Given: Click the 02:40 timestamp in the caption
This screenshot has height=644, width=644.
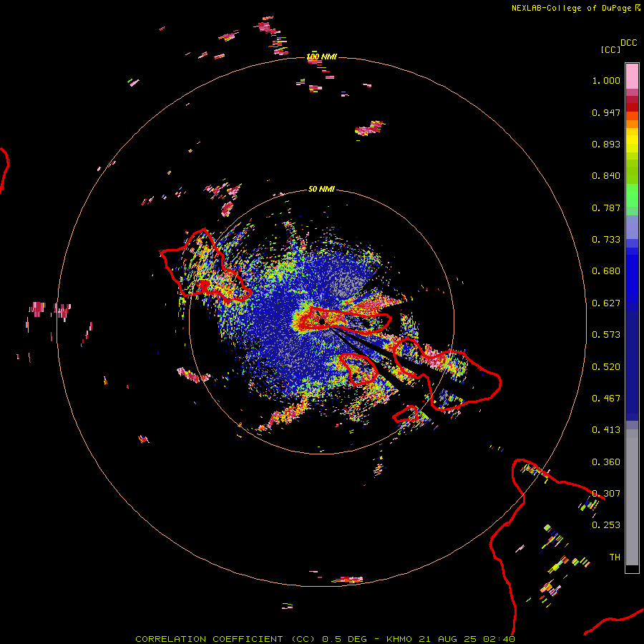Looking at the screenshot, I should (499, 639).
